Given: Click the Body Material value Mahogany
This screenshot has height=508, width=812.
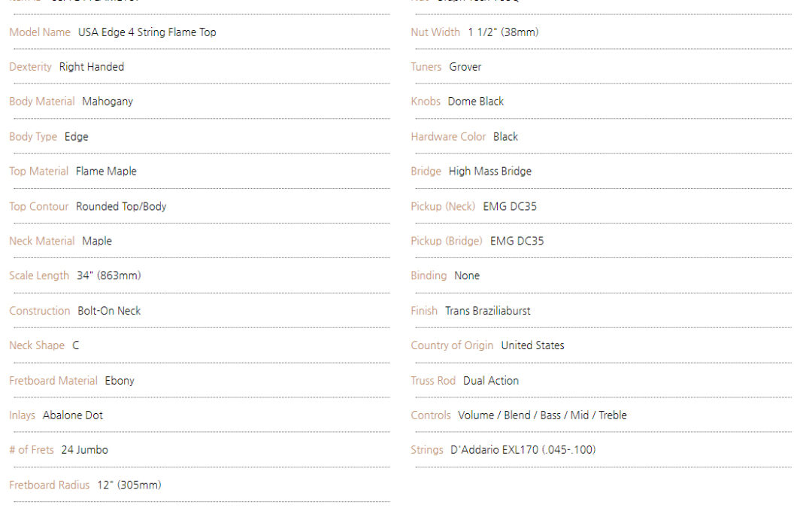Looking at the screenshot, I should (x=108, y=102).
